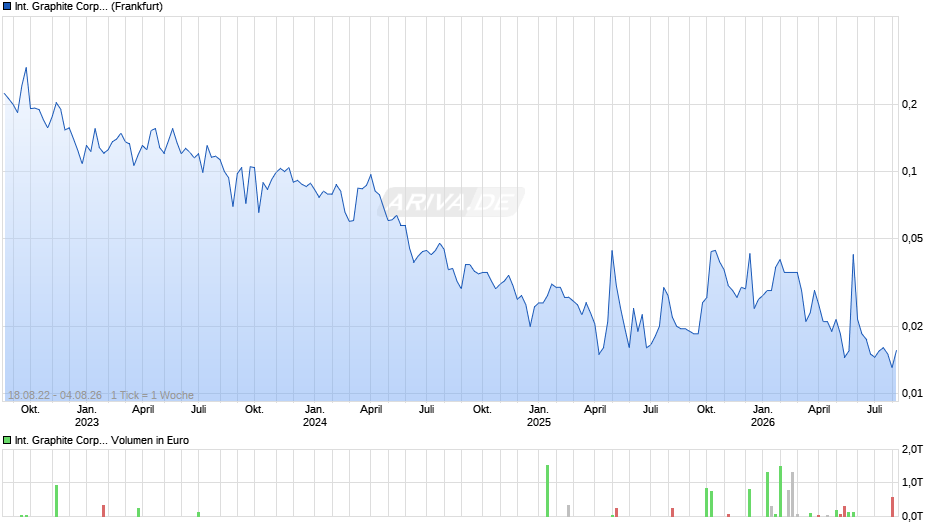Click the 'Int. Graphite Corp... Volumen in Euro' label
This screenshot has width=940, height=526.
(102, 440)
